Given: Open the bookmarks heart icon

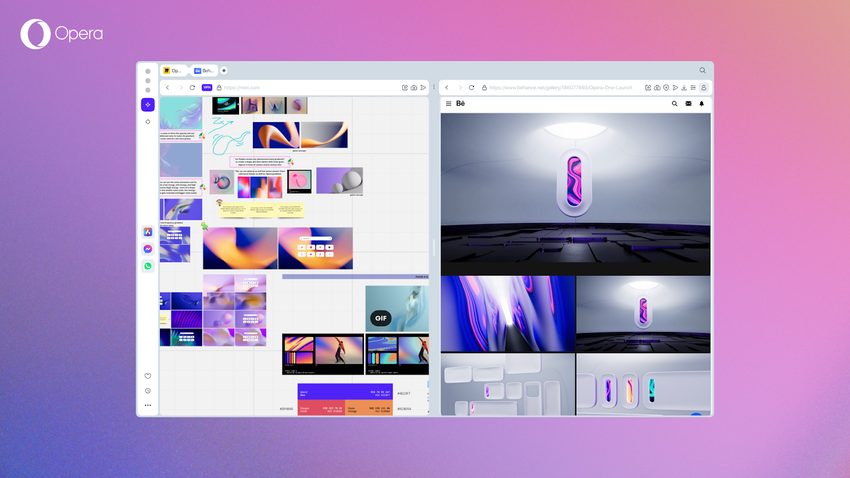Looking at the screenshot, I should click(x=148, y=376).
